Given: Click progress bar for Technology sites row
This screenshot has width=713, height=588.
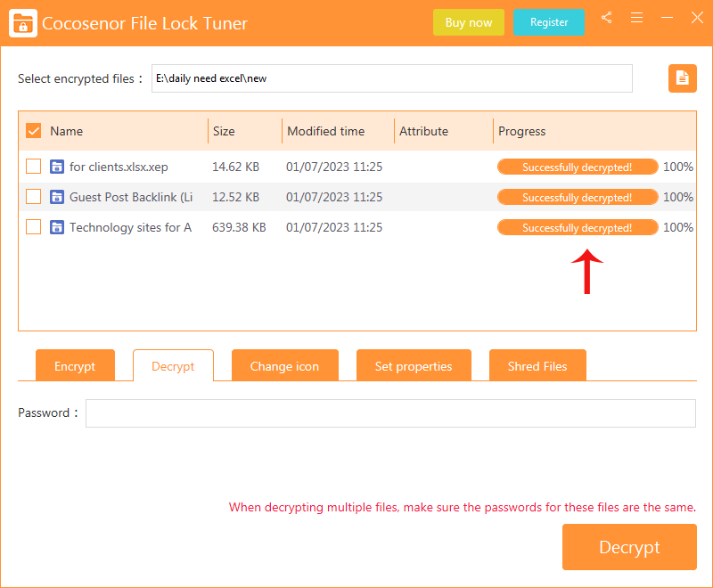Looking at the screenshot, I should click(x=578, y=227).
